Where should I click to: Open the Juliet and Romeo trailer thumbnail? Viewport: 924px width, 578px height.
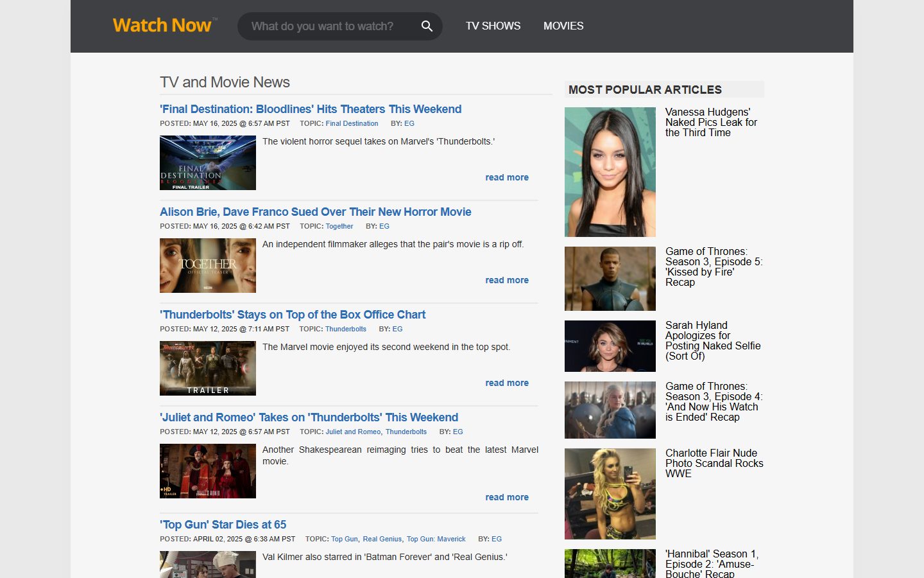[x=208, y=471]
